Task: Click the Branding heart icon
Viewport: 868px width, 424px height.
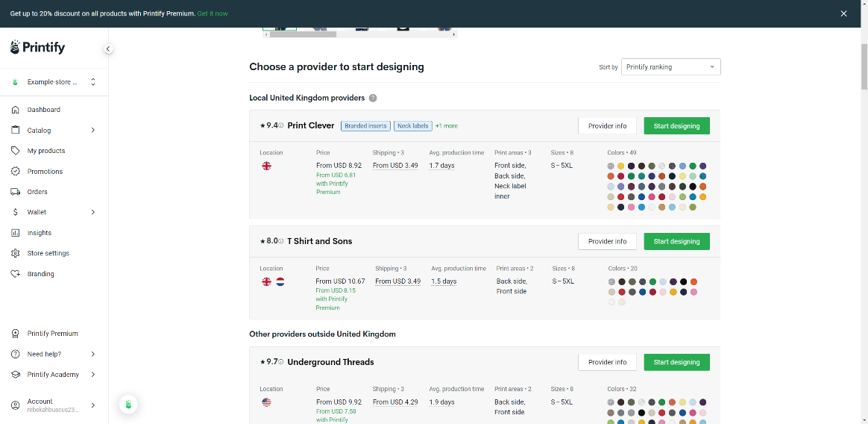Action: (x=16, y=274)
